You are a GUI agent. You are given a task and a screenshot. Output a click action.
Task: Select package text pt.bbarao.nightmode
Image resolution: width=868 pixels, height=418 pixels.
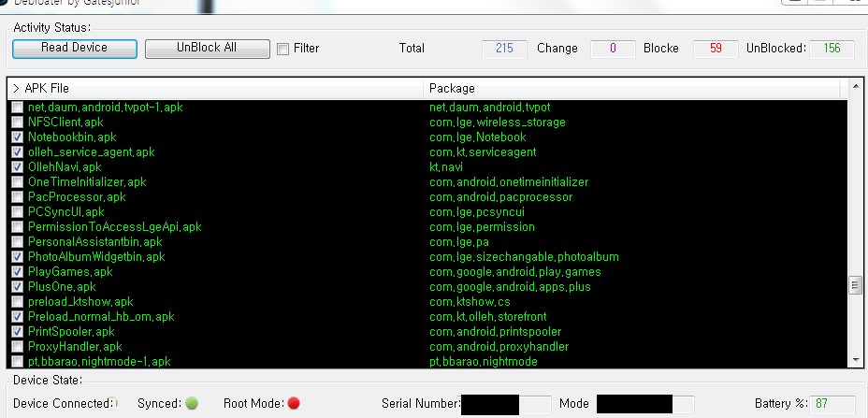(484, 361)
